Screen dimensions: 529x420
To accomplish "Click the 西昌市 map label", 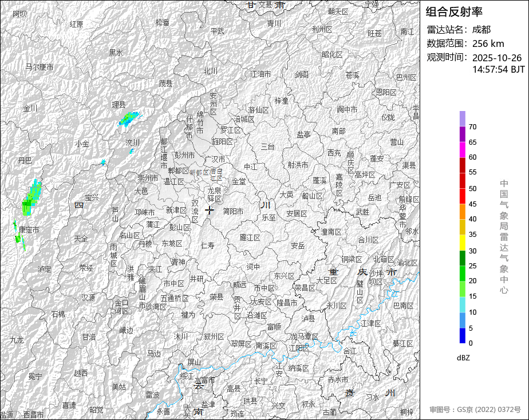I will click(33, 415).
